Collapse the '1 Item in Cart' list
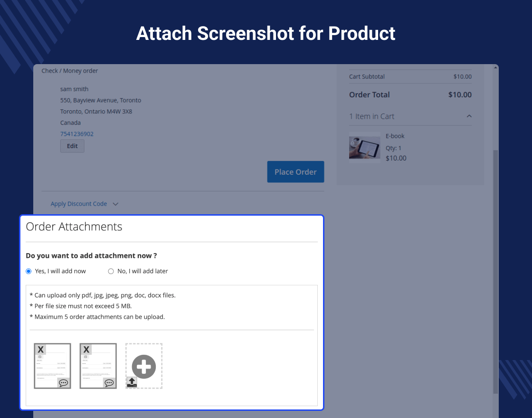Screen dimensions: 532x418 [x=469, y=116]
